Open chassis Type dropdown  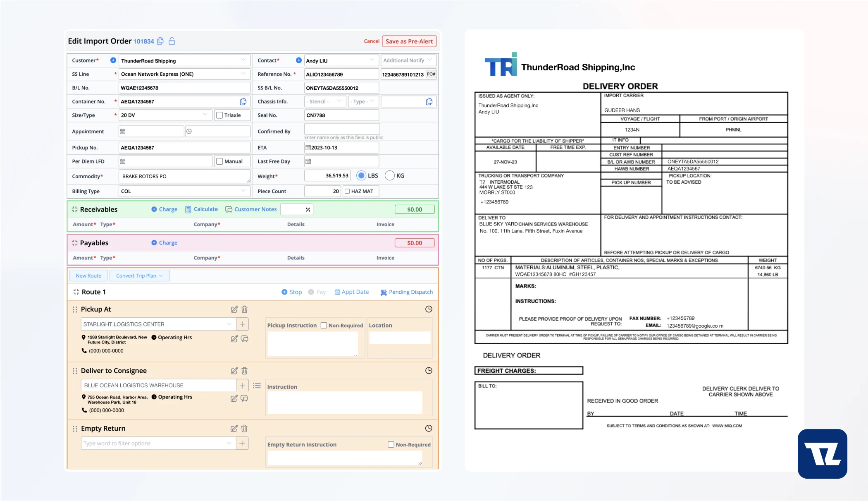(x=363, y=101)
